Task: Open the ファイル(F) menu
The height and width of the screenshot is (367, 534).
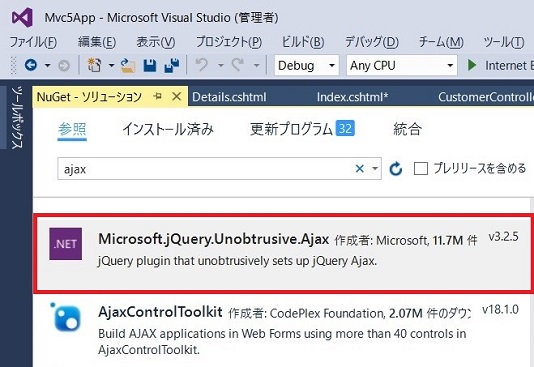Action: (x=33, y=42)
